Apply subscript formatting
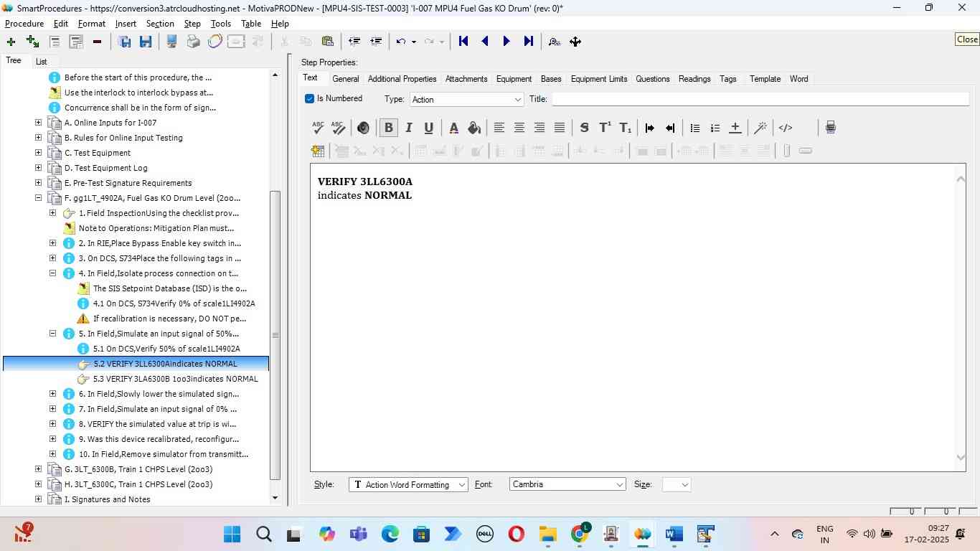980x551 pixels. pyautogui.click(x=626, y=128)
